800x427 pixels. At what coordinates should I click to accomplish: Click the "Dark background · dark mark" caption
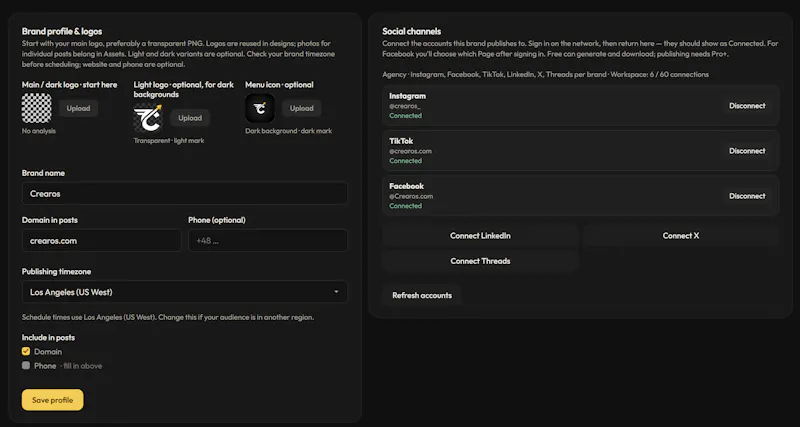(289, 131)
